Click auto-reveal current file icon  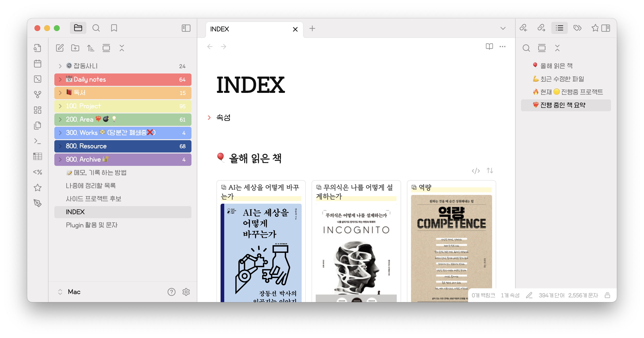tap(106, 48)
